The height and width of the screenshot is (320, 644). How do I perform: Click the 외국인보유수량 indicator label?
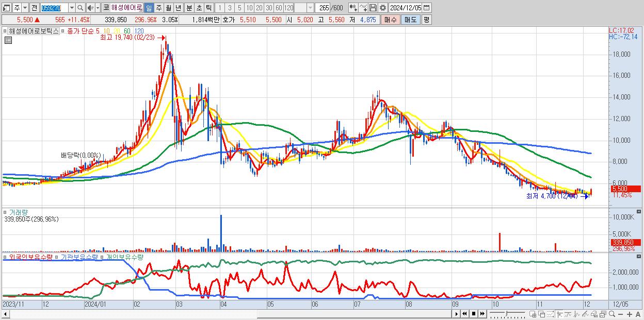(x=31, y=257)
